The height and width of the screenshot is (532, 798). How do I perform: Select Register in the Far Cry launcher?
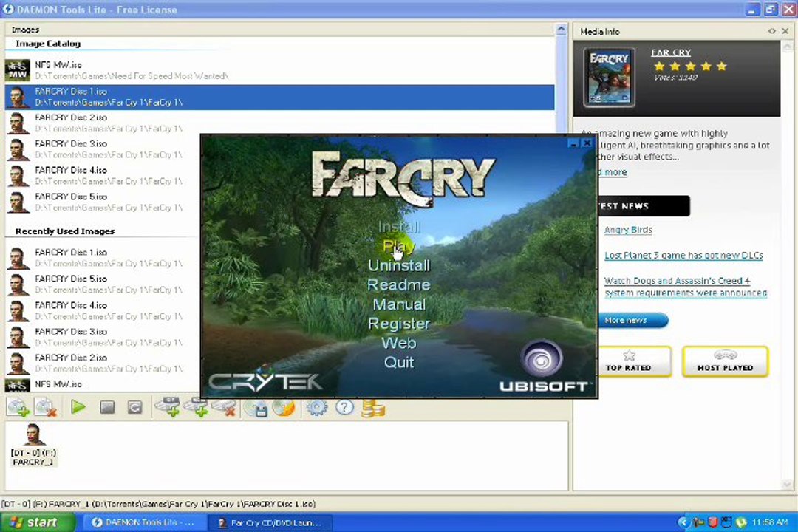point(399,324)
